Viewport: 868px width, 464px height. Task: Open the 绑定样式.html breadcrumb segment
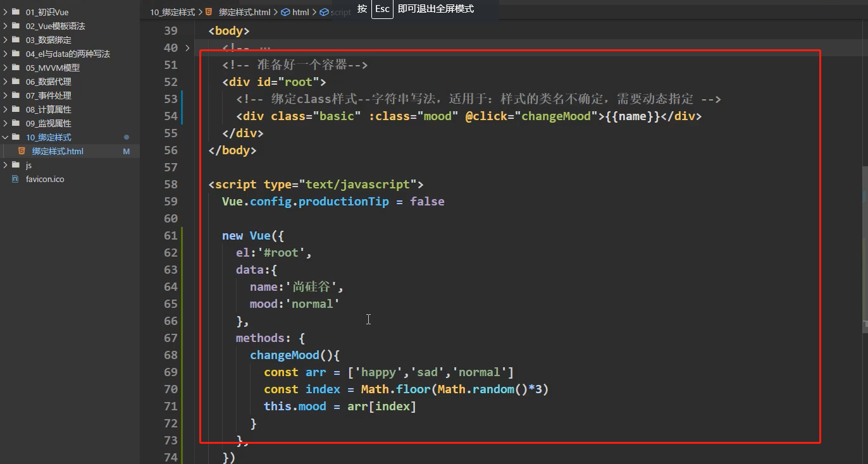[245, 12]
